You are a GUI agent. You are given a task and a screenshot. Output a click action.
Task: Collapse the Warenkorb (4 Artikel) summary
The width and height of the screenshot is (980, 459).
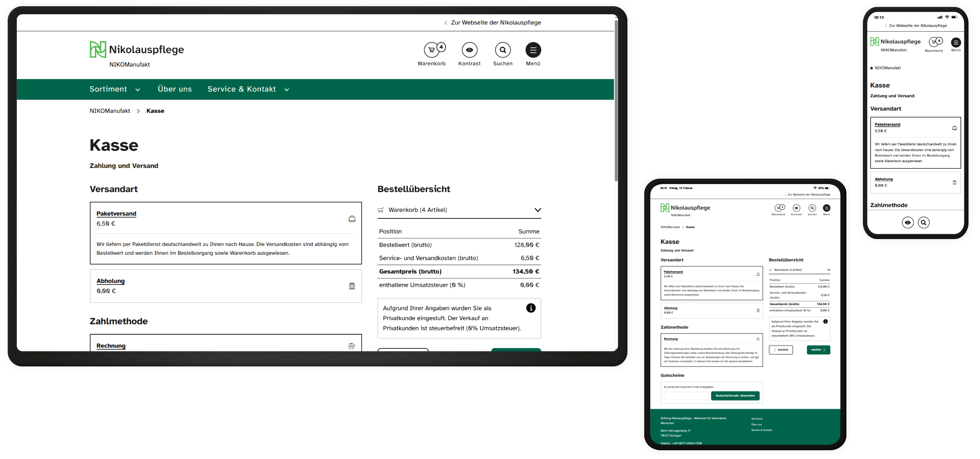click(537, 210)
